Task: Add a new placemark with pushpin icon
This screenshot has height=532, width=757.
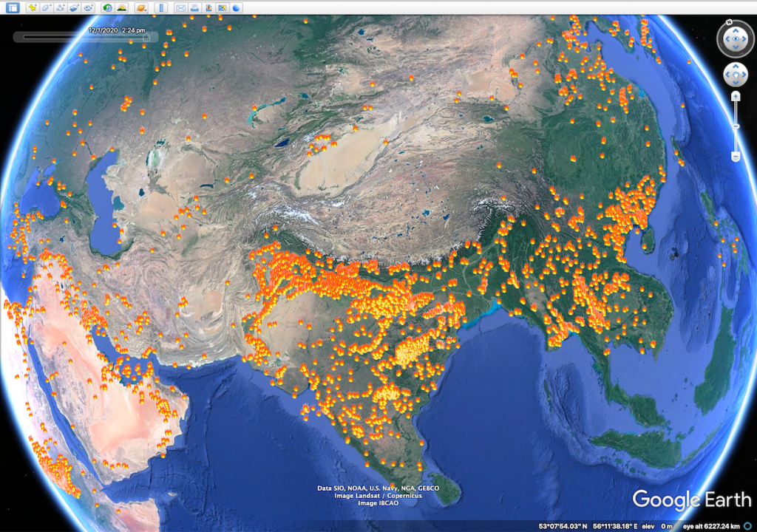Action: pyautogui.click(x=33, y=7)
